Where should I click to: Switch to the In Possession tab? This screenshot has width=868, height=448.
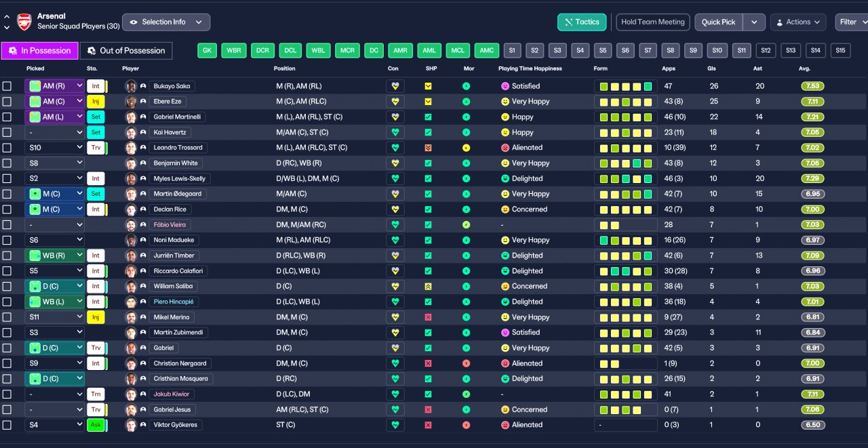[39, 51]
